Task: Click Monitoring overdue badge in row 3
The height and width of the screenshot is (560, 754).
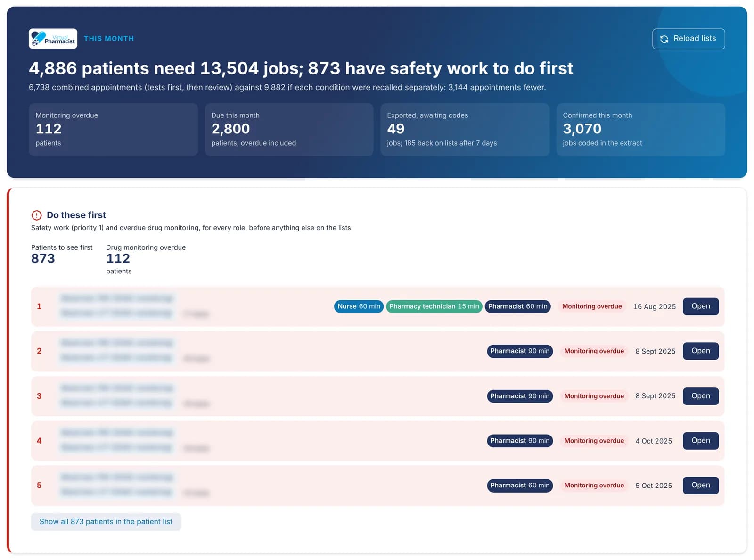Action: (x=594, y=396)
